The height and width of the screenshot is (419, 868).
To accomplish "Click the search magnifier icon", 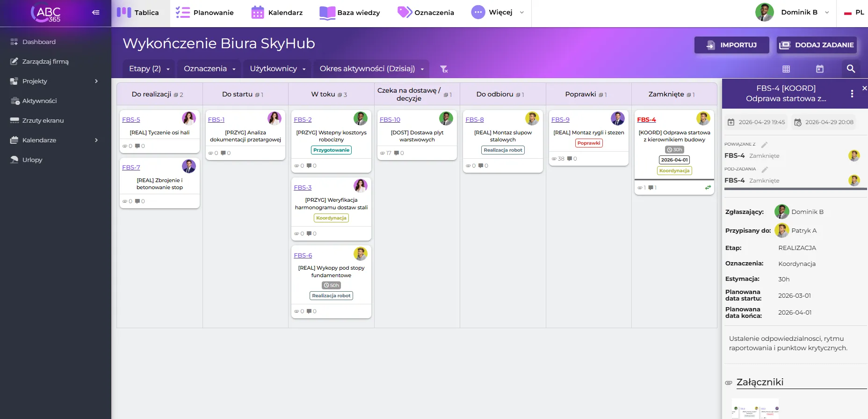I will [851, 69].
